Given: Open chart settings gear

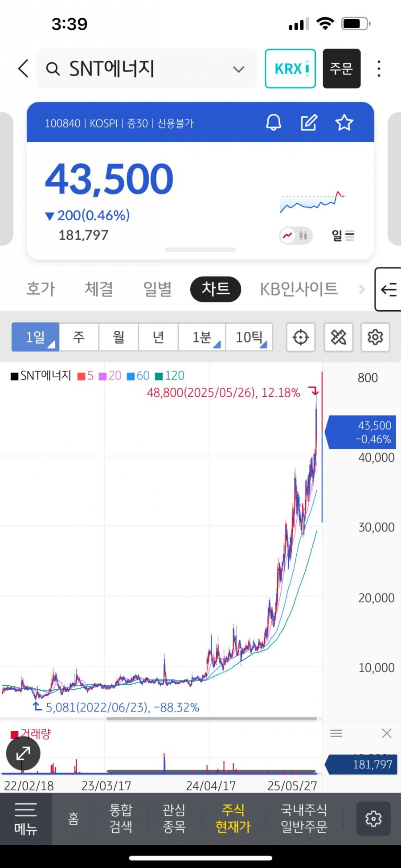Looking at the screenshot, I should point(375,337).
